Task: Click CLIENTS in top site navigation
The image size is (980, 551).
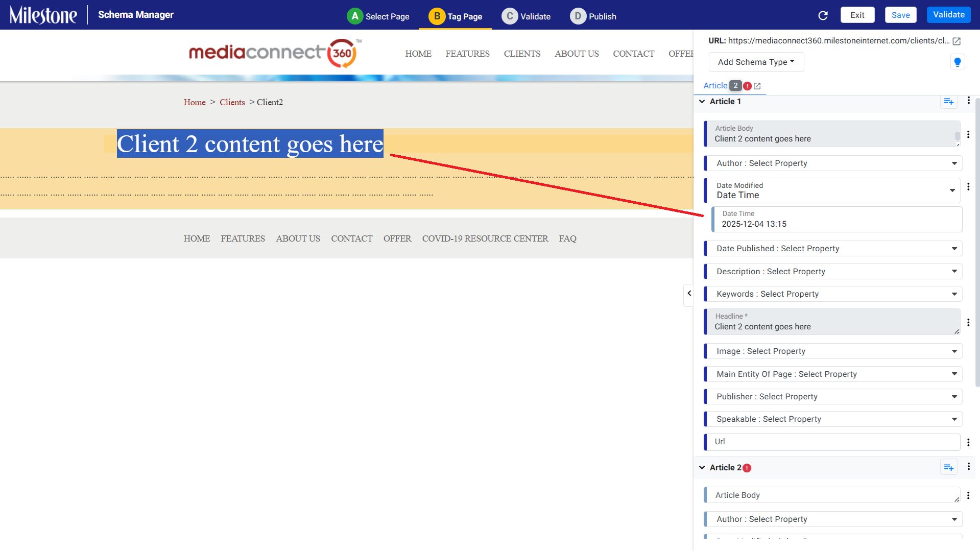Action: (522, 54)
